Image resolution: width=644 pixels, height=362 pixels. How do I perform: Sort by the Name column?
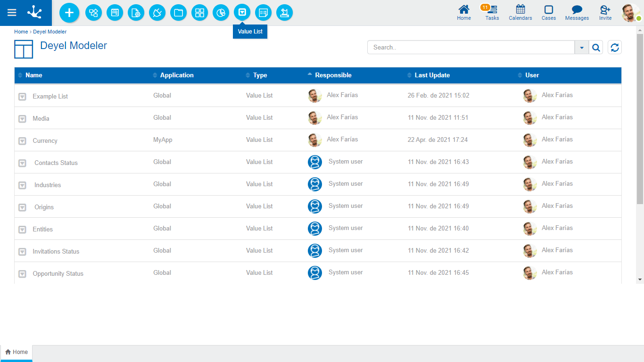(x=33, y=75)
